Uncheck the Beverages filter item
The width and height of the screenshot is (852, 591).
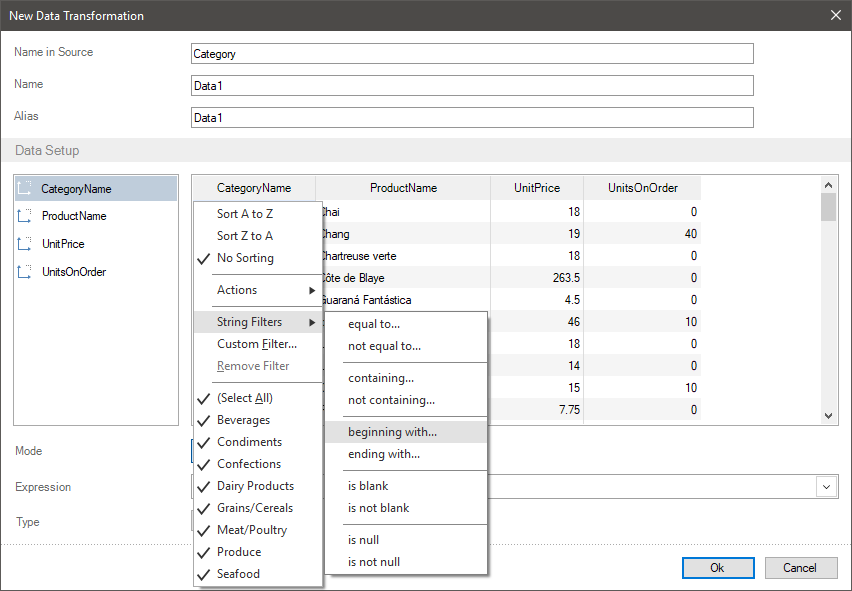tap(243, 420)
